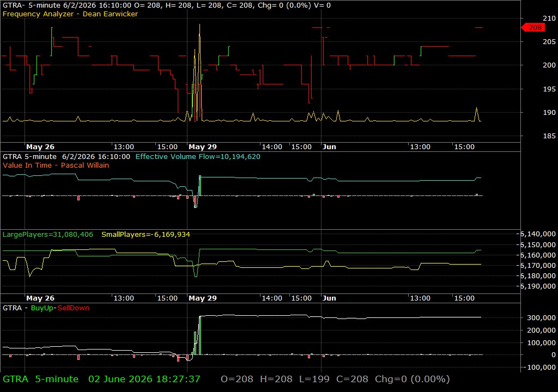The image size is (558, 392).
Task: Click the 200 price axis label
Action: click(x=549, y=65)
